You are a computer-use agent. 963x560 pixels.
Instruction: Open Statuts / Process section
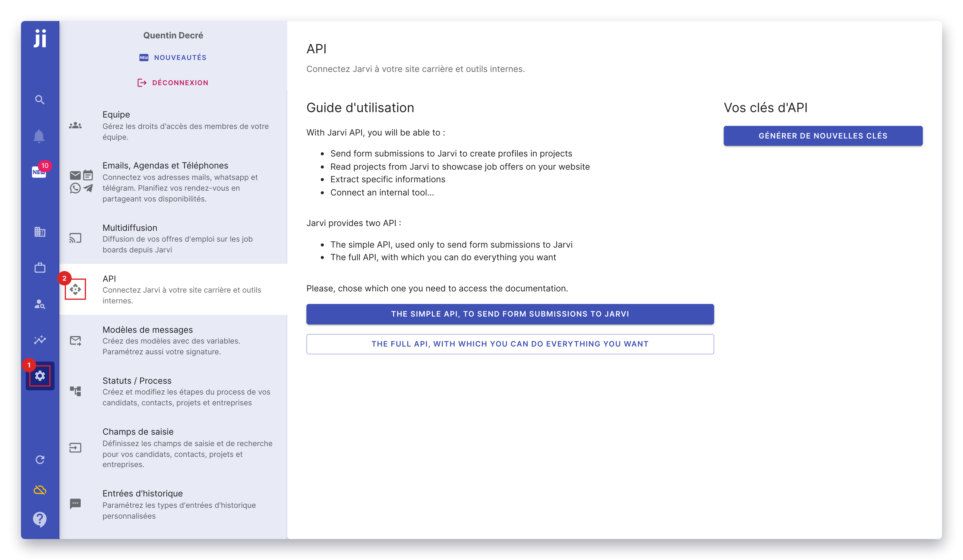coord(173,391)
